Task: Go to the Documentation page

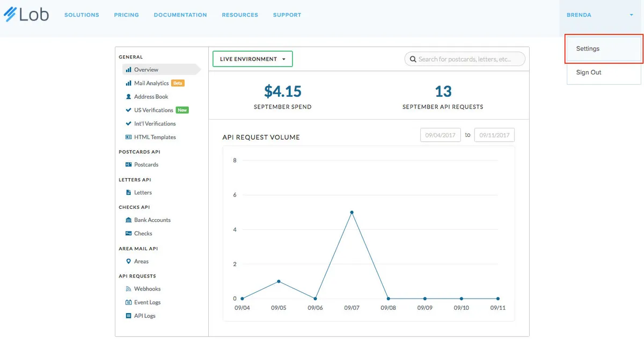Action: pyautogui.click(x=180, y=15)
